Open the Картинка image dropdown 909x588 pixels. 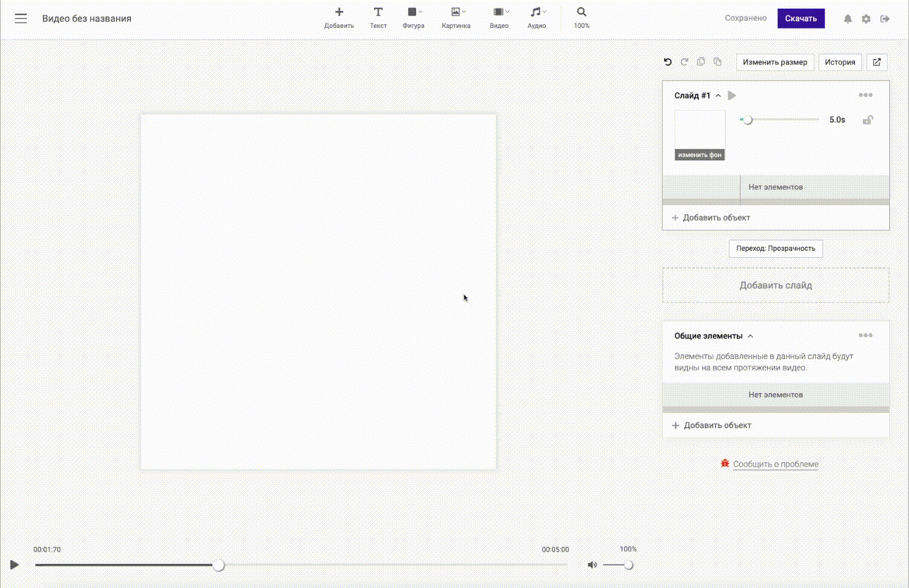[456, 18]
